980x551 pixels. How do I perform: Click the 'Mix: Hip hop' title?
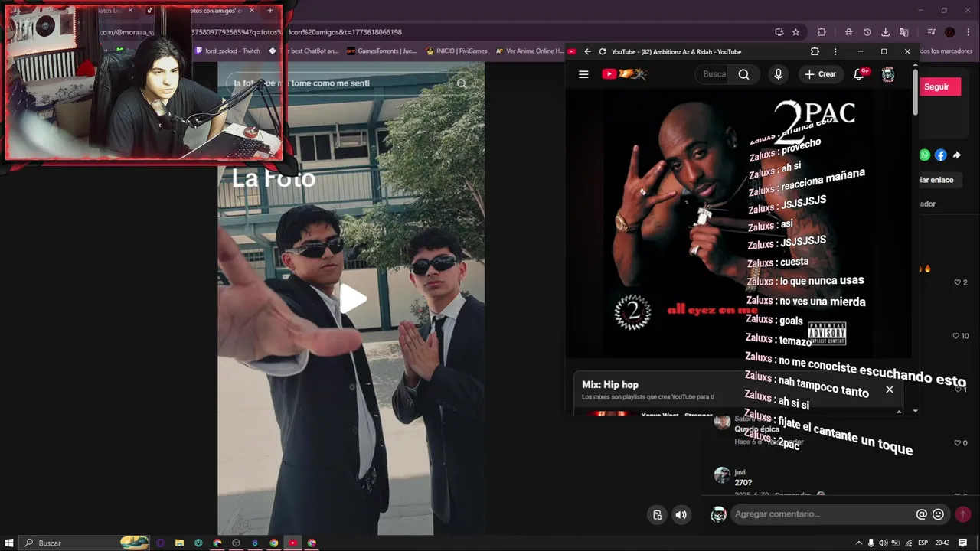(610, 385)
